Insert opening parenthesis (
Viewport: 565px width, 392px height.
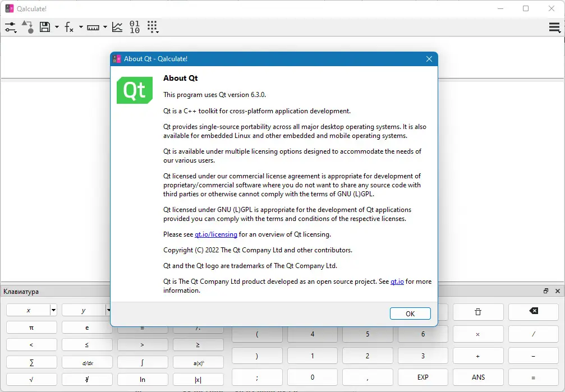pos(257,334)
